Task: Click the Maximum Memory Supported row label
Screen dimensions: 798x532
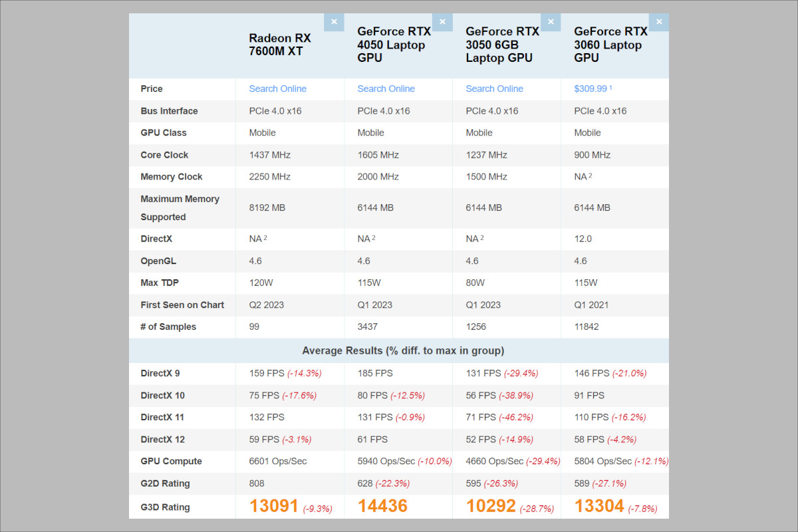Action: click(x=180, y=207)
